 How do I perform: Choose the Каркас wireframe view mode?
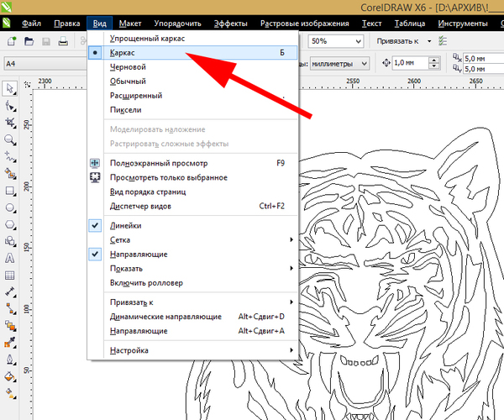pyautogui.click(x=124, y=52)
